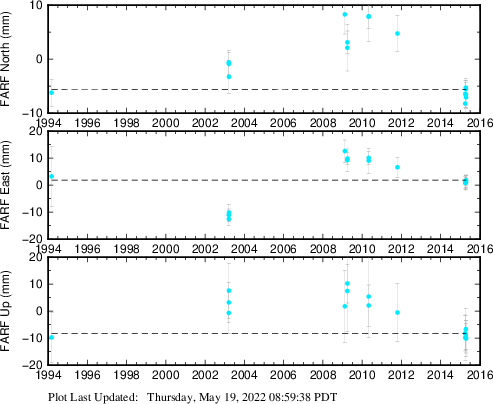
Task: Select the highest 2009 East data point
Action: tap(345, 151)
